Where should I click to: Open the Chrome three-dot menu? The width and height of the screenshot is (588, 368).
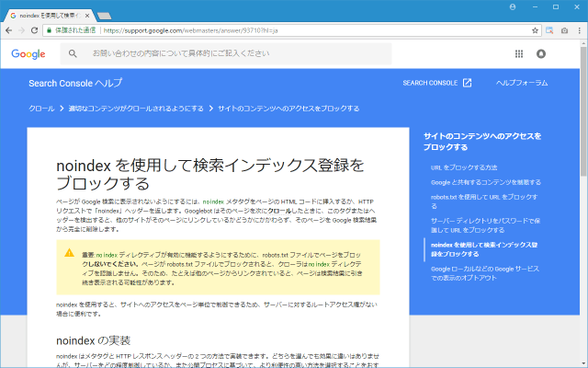tap(578, 30)
